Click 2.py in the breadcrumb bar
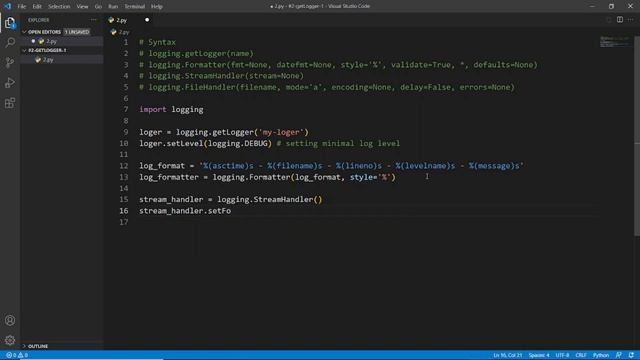This screenshot has width=640, height=360. pos(124,32)
